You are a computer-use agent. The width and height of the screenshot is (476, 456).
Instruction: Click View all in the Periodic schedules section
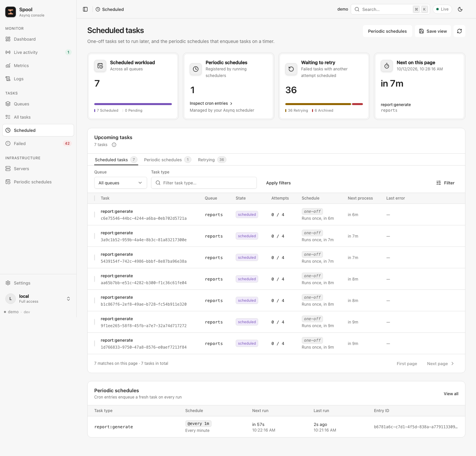tap(451, 394)
